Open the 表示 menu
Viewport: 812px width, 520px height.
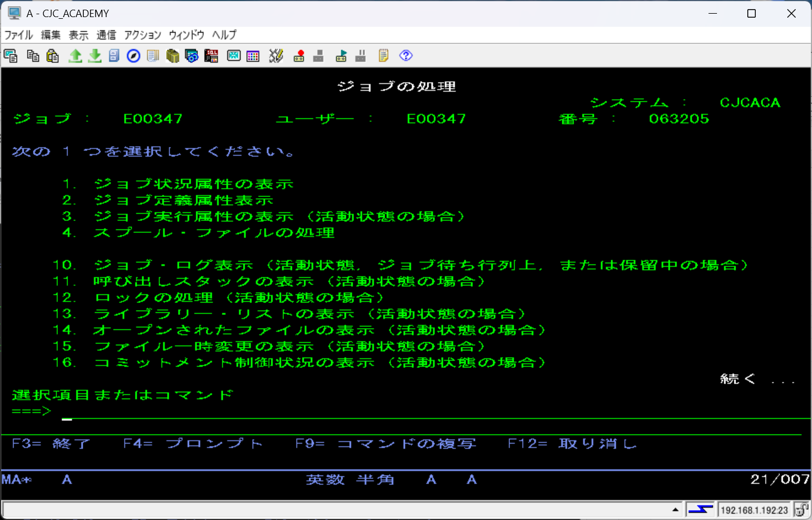pyautogui.click(x=79, y=35)
